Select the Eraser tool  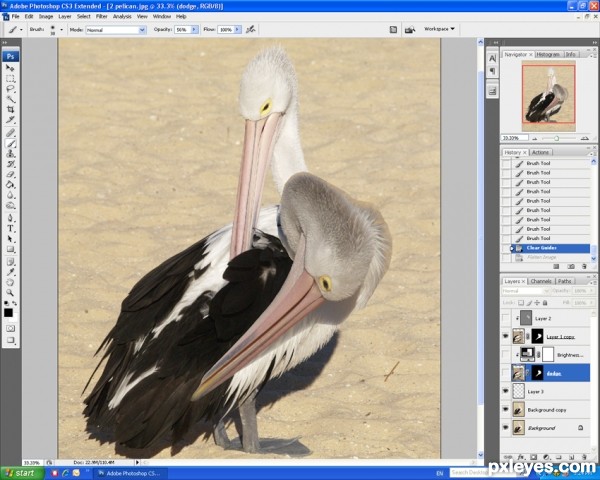(10, 175)
